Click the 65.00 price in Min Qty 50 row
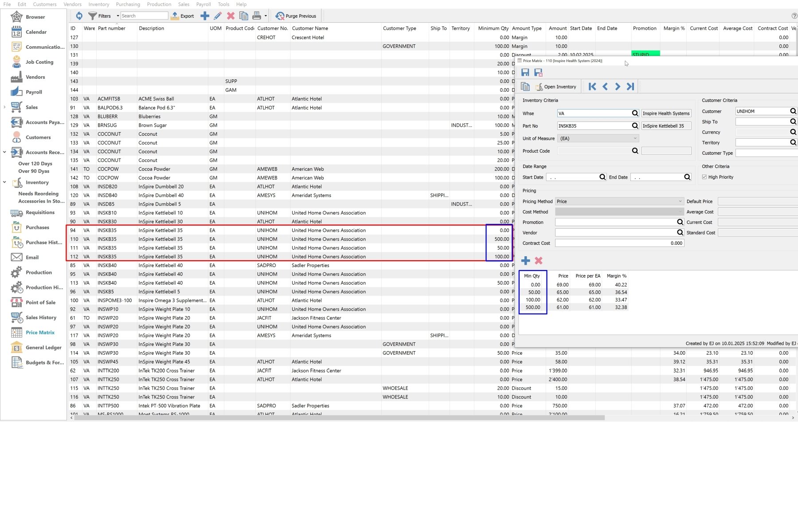 (562, 292)
